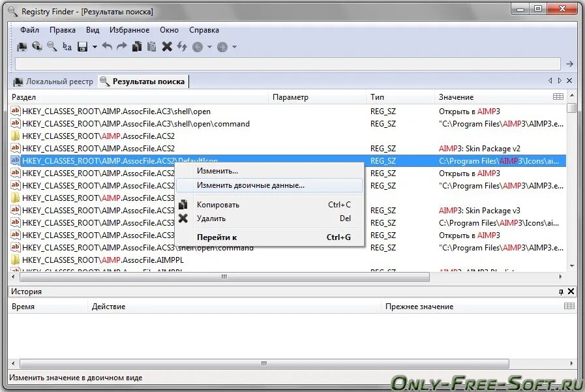Sort by the Значение column header

click(492, 97)
